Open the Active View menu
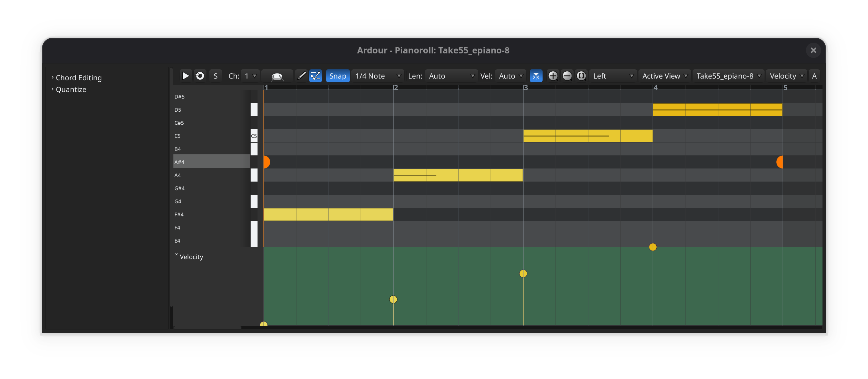The height and width of the screenshot is (379, 868). (x=665, y=76)
